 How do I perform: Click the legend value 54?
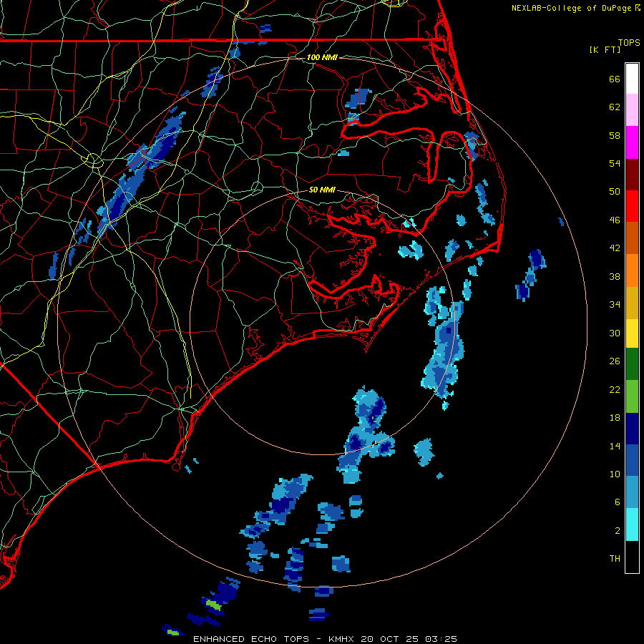point(615,163)
